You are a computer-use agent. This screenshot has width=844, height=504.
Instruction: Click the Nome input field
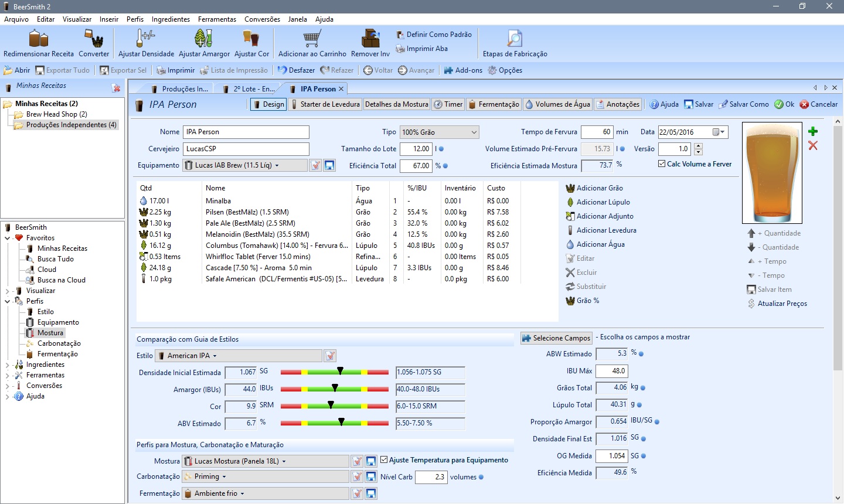tap(246, 132)
